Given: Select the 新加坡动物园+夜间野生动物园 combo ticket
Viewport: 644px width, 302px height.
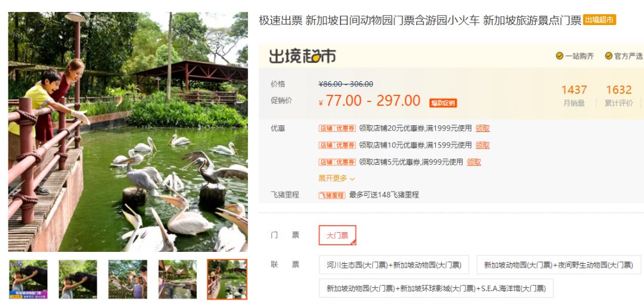Looking at the screenshot, I should pyautogui.click(x=559, y=264).
